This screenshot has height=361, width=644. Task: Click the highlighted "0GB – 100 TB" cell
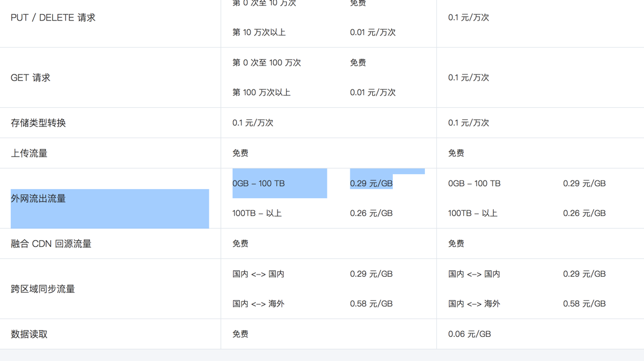coord(259,184)
